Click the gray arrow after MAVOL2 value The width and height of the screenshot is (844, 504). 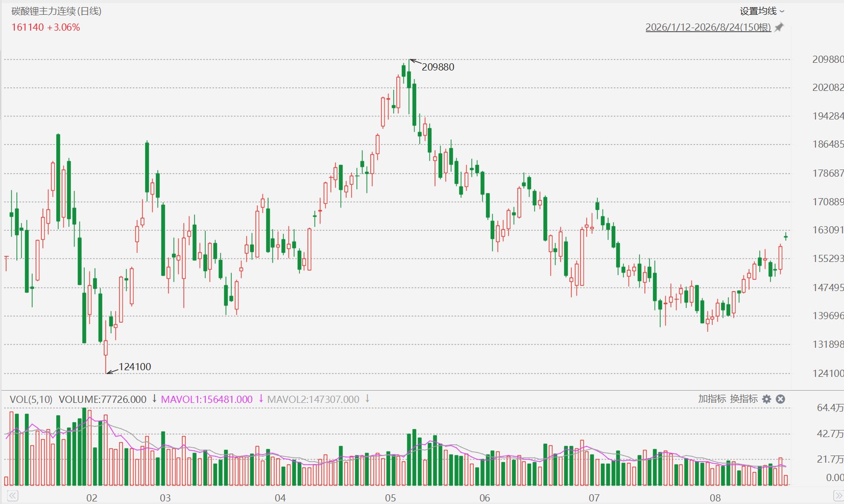pos(367,398)
